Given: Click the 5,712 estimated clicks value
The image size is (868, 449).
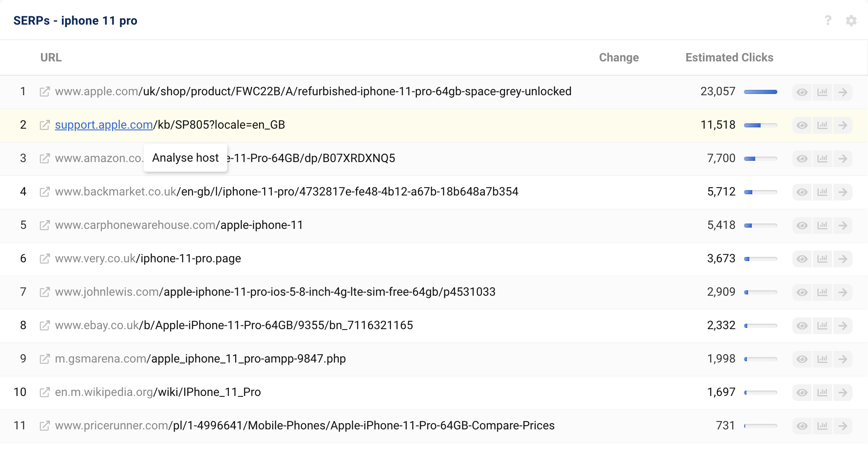Looking at the screenshot, I should click(721, 192).
